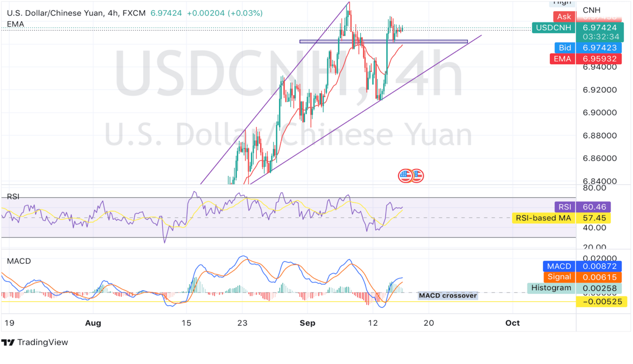Screen dimensions: 633x364
Task: Click the 40.00 RSI axis label
Action: coord(594,228)
